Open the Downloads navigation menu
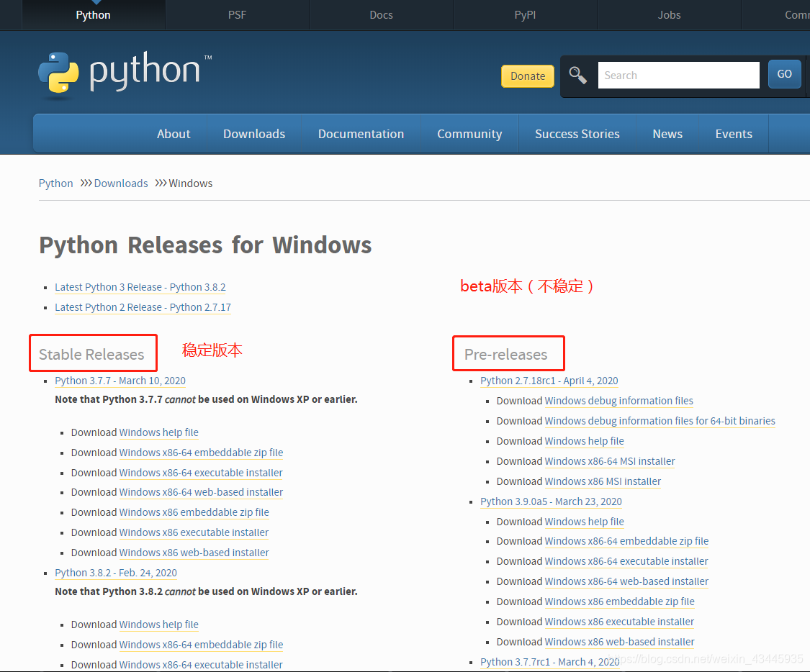Screen dimensions: 810x672 point(254,134)
